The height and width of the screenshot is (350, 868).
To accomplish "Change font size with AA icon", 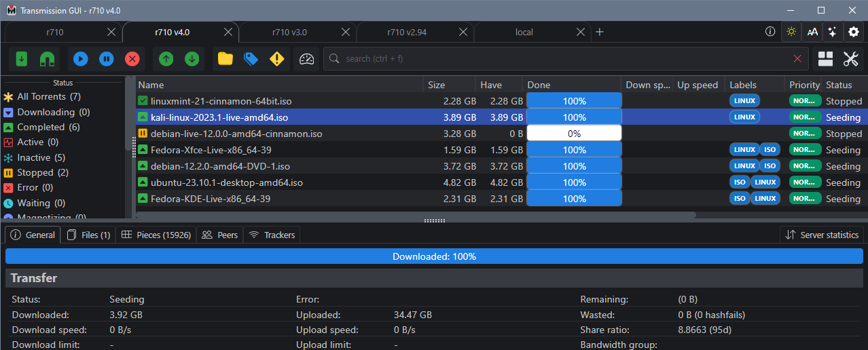I will (x=812, y=31).
